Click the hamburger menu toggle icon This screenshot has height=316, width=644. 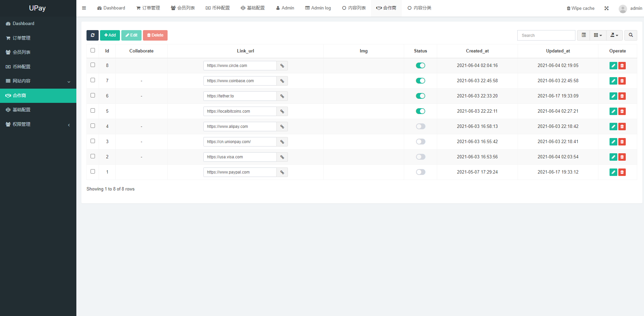pyautogui.click(x=84, y=8)
